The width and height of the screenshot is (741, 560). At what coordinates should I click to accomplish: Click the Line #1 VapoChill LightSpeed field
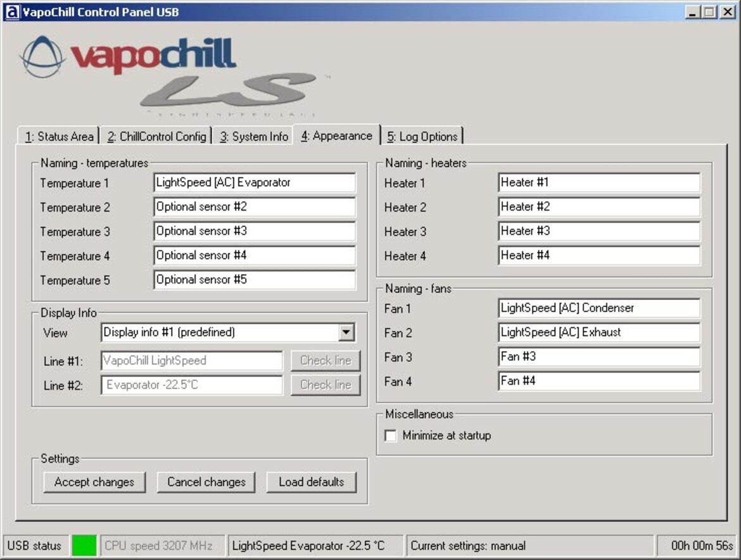(192, 361)
